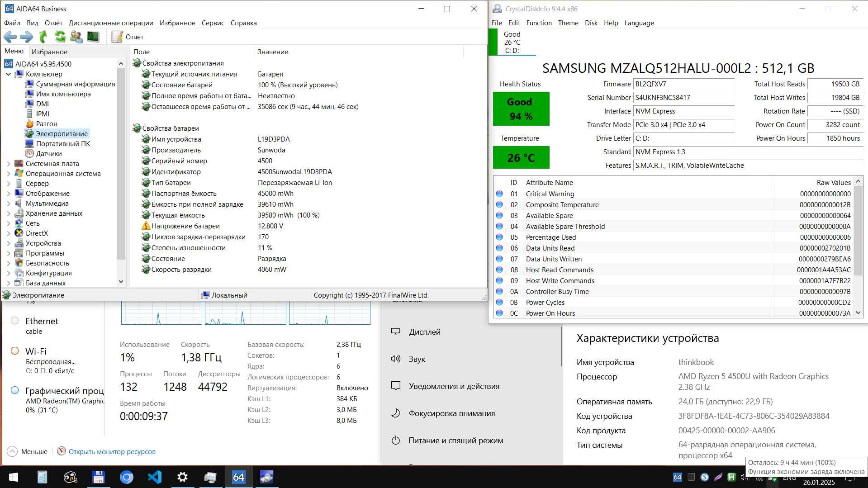Screen dimensions: 868x488
Task: Click Меньше to collapse Task Manager details
Action: (28, 451)
